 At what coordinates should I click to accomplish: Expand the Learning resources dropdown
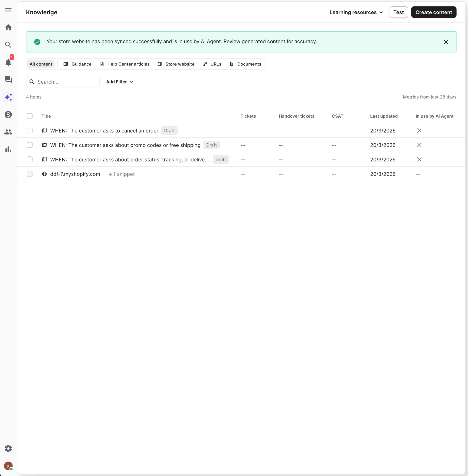356,12
